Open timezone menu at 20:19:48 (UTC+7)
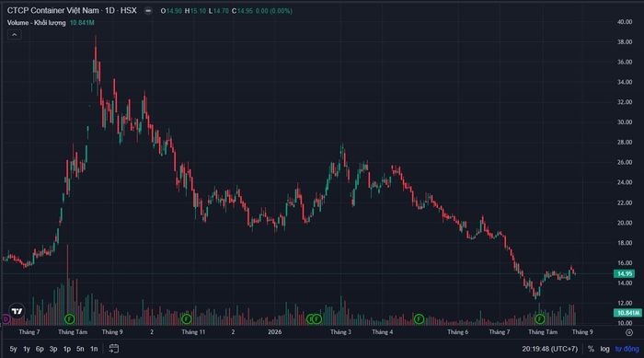644x358 pixels. point(549,349)
